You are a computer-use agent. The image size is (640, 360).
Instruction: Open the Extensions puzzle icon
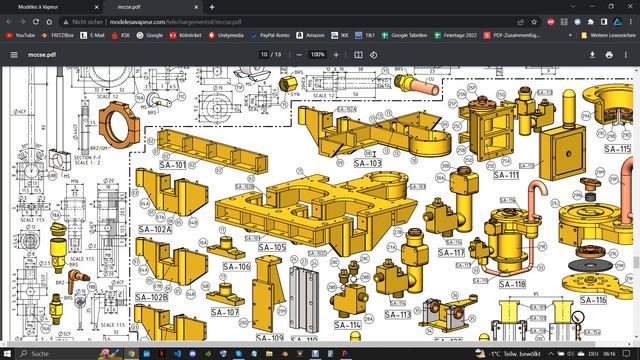point(590,22)
